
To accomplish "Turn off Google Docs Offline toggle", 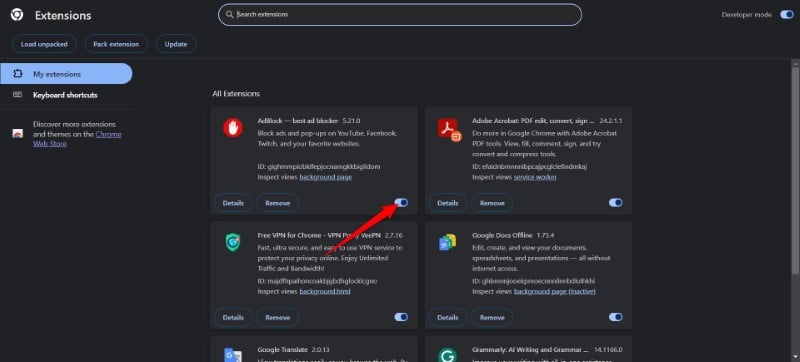I will (615, 317).
